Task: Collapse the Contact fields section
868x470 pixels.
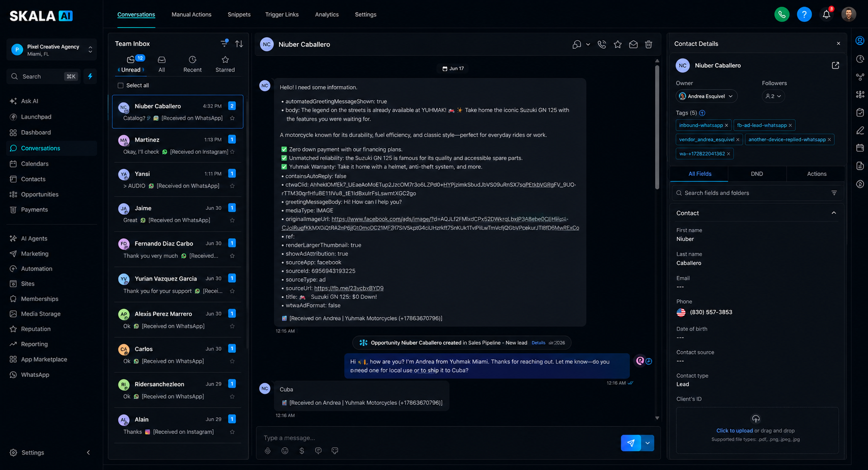Action: 833,213
